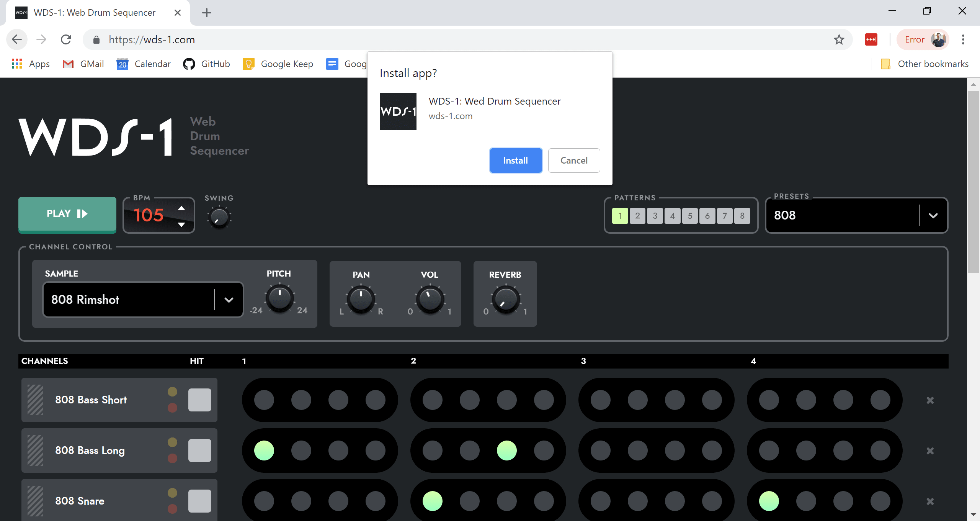The width and height of the screenshot is (980, 521).
Task: Click the red dot on 808 Snare
Action: pyautogui.click(x=172, y=509)
